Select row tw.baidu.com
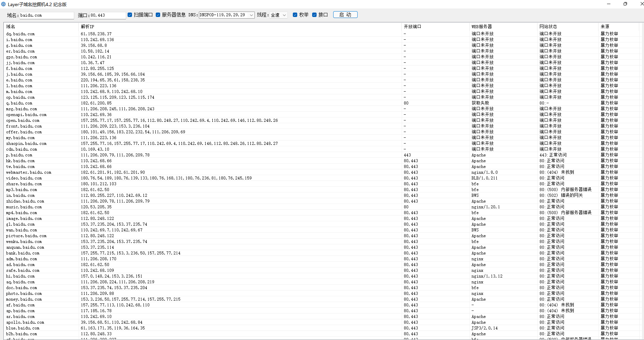The image size is (644, 340). pos(322,167)
